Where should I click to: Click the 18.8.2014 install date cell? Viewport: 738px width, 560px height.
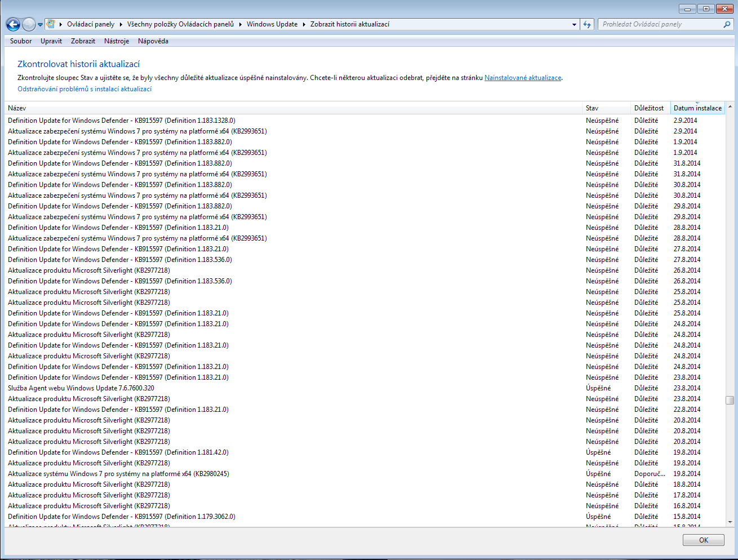687,485
